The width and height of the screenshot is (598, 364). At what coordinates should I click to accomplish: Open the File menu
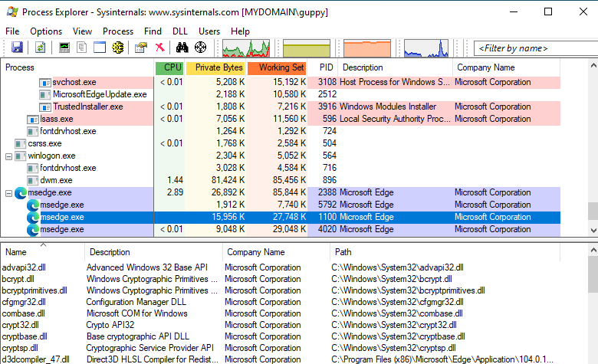[12, 31]
